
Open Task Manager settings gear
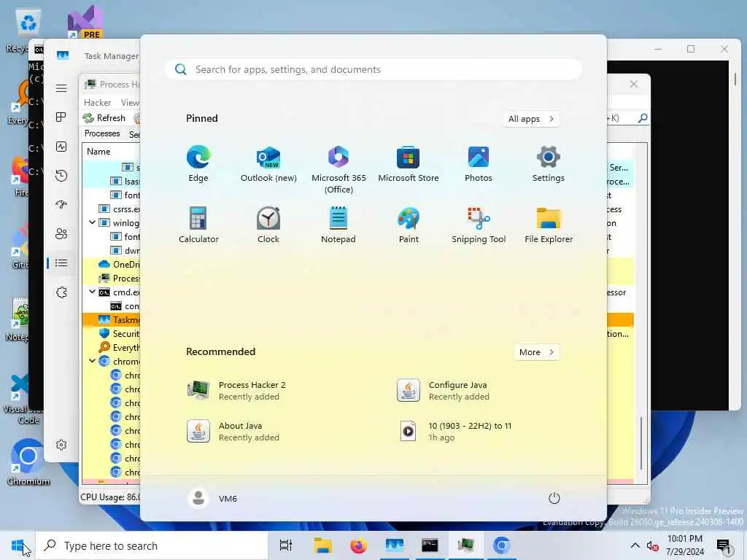(x=61, y=445)
